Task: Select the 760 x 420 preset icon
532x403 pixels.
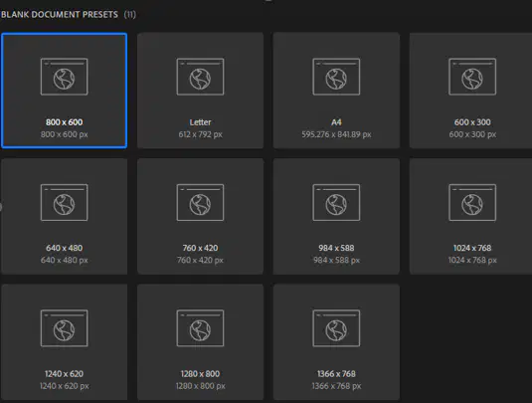Action: pos(200,203)
